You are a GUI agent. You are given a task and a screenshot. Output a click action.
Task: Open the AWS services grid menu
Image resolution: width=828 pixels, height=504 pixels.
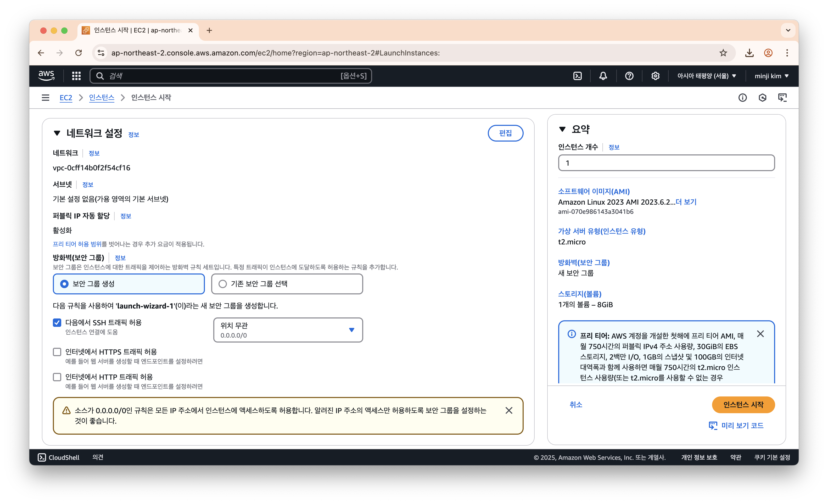tap(76, 76)
